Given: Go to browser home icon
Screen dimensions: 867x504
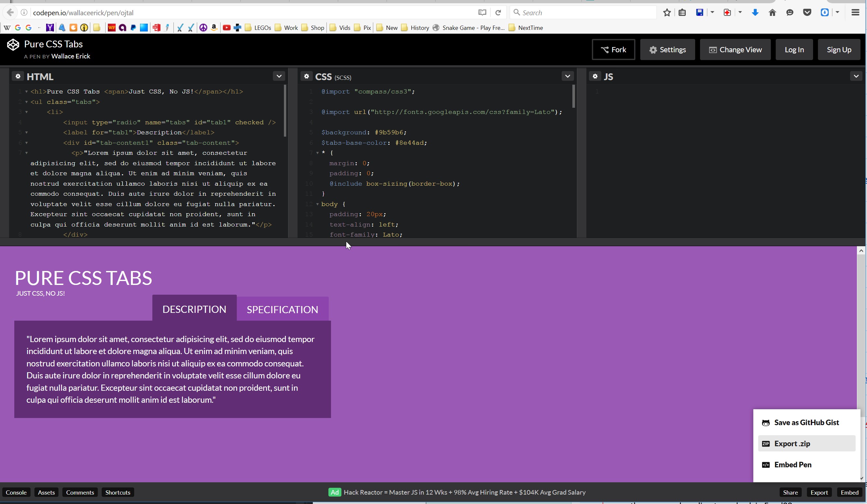Looking at the screenshot, I should click(x=772, y=13).
